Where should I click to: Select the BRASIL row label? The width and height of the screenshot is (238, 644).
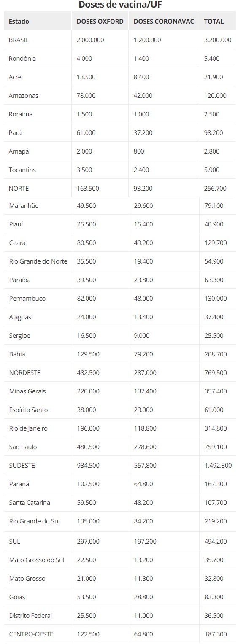pos(19,40)
